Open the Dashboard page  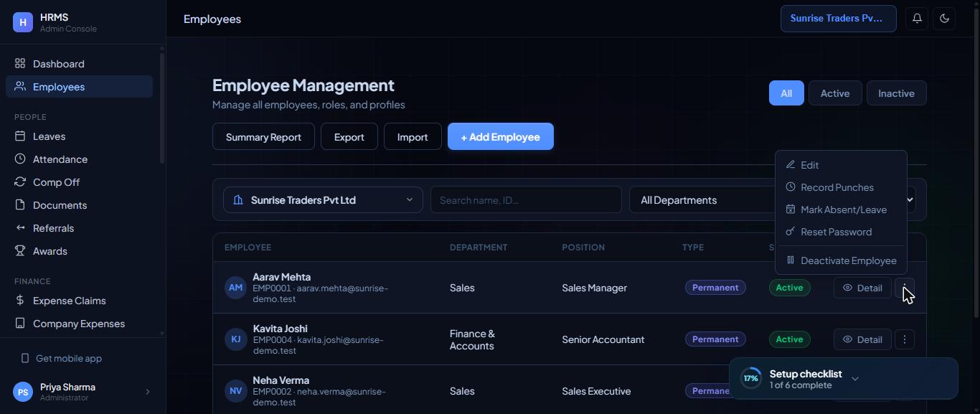79,64
